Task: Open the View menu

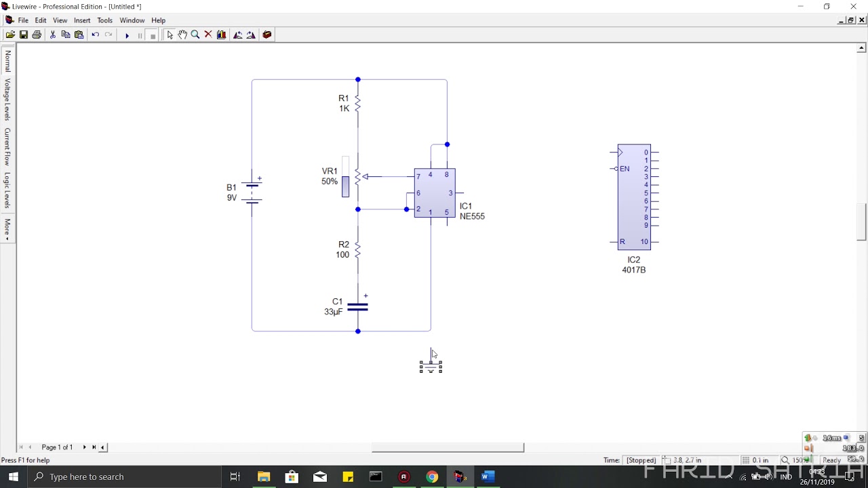Action: click(x=60, y=20)
